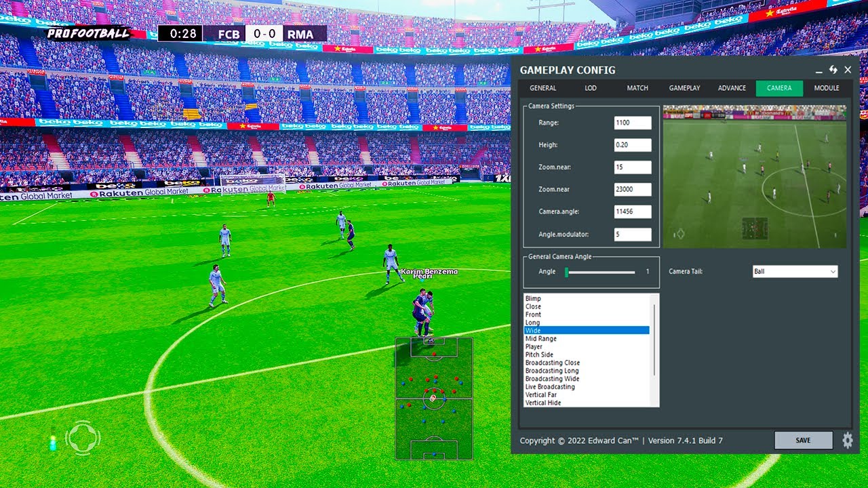This screenshot has height=488, width=868.
Task: Select Player camera preset
Action: point(587,347)
